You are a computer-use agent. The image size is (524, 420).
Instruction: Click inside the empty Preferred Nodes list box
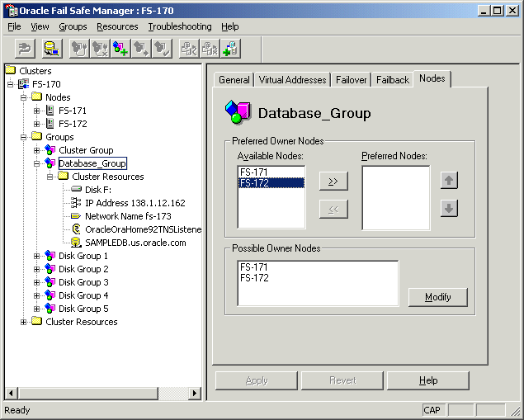(396, 198)
